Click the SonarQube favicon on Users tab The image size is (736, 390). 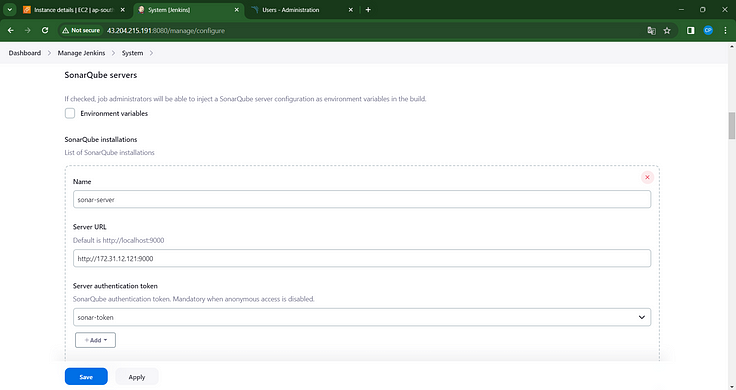click(255, 9)
